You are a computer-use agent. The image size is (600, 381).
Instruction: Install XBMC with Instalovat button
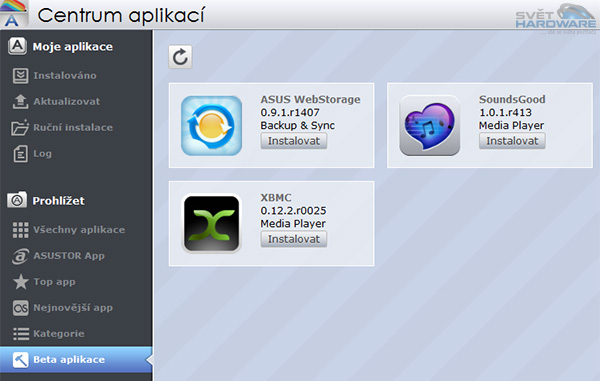(294, 239)
